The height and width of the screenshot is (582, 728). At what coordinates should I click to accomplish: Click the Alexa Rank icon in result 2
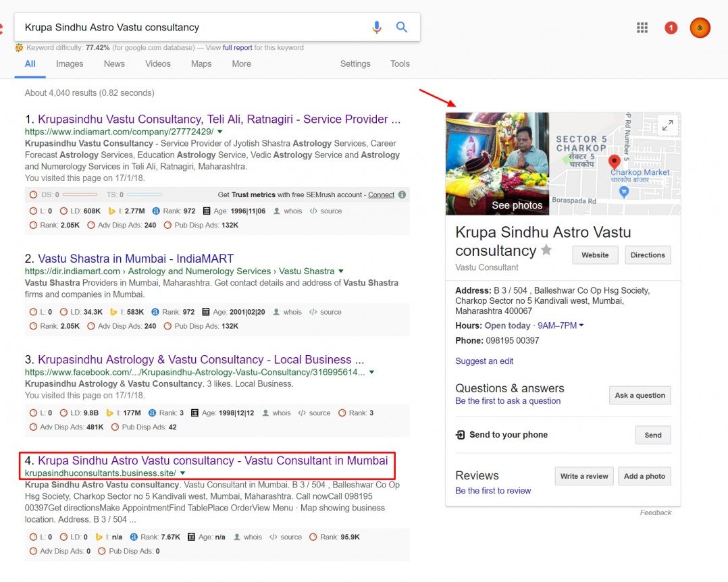[155, 312]
